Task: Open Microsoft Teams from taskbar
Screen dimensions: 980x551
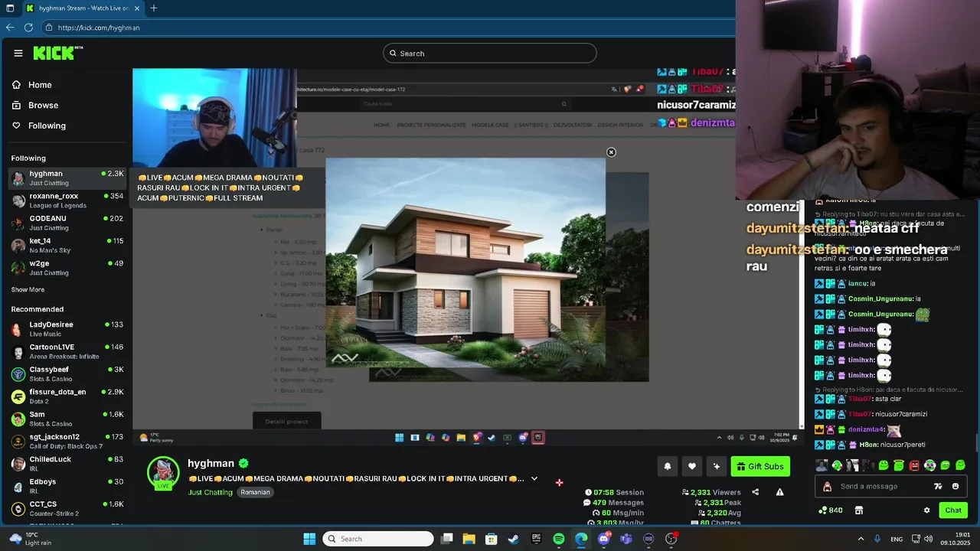Action: click(x=626, y=539)
